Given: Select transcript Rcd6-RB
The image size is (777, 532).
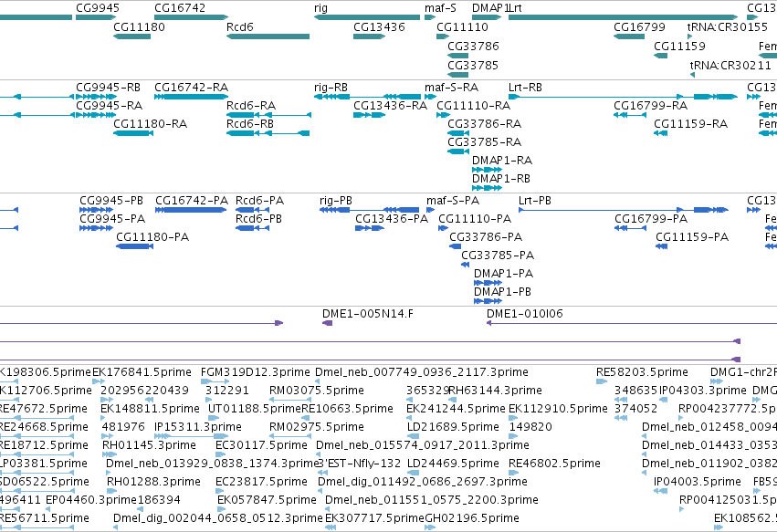Looking at the screenshot, I should pos(250,124).
